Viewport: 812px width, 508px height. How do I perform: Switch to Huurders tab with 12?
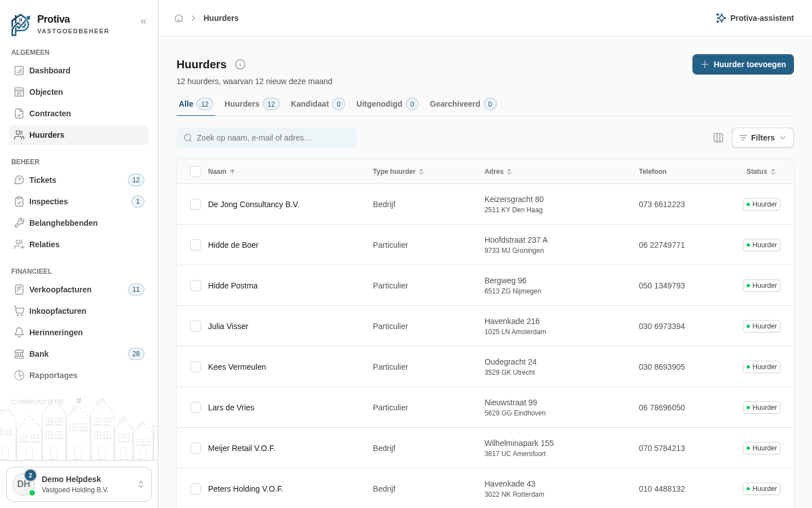pos(251,104)
